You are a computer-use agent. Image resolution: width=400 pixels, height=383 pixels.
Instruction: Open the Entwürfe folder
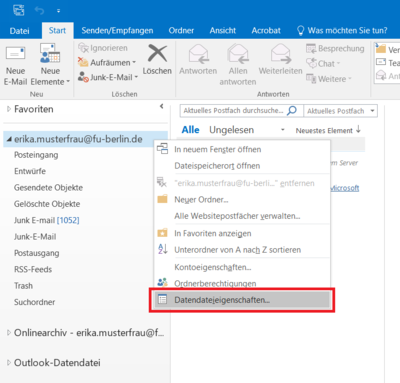[x=30, y=171]
